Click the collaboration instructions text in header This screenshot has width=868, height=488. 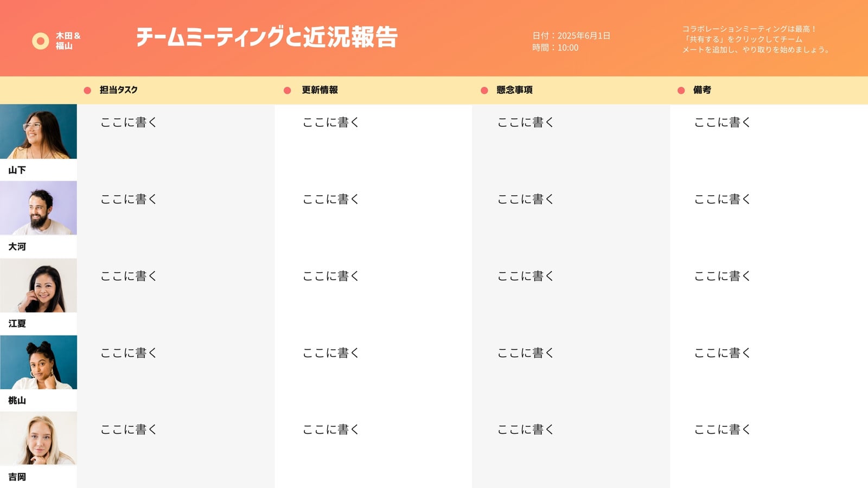(755, 39)
